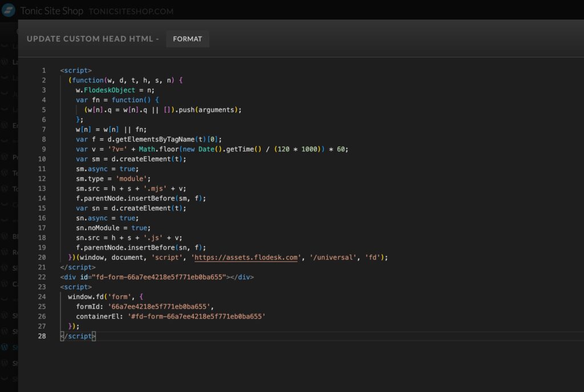Click the https://assets.flodesk.com URL in code
This screenshot has height=392, width=584.
coord(246,258)
